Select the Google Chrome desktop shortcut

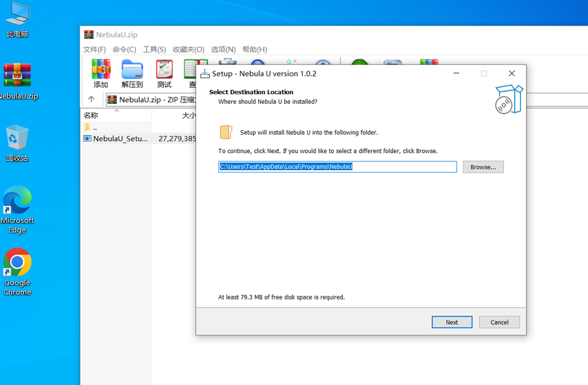[x=17, y=272]
